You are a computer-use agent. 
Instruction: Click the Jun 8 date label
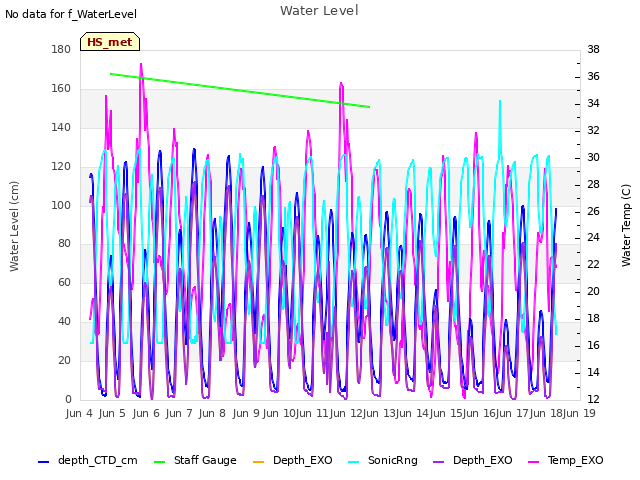[212, 413]
